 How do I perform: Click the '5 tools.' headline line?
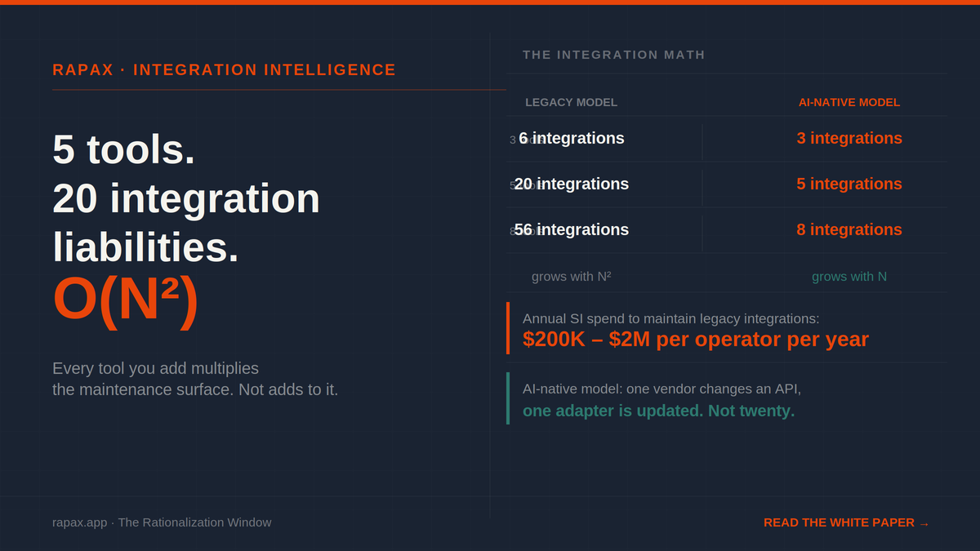coord(124,149)
